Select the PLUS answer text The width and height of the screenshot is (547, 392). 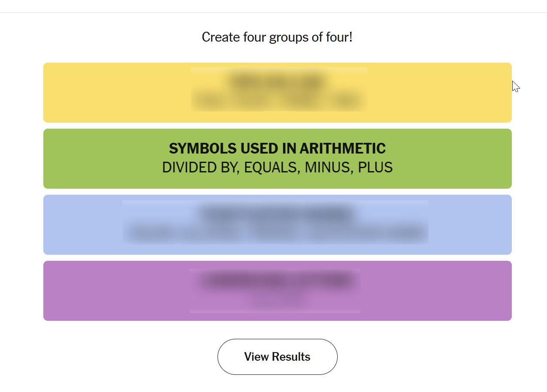tap(375, 167)
